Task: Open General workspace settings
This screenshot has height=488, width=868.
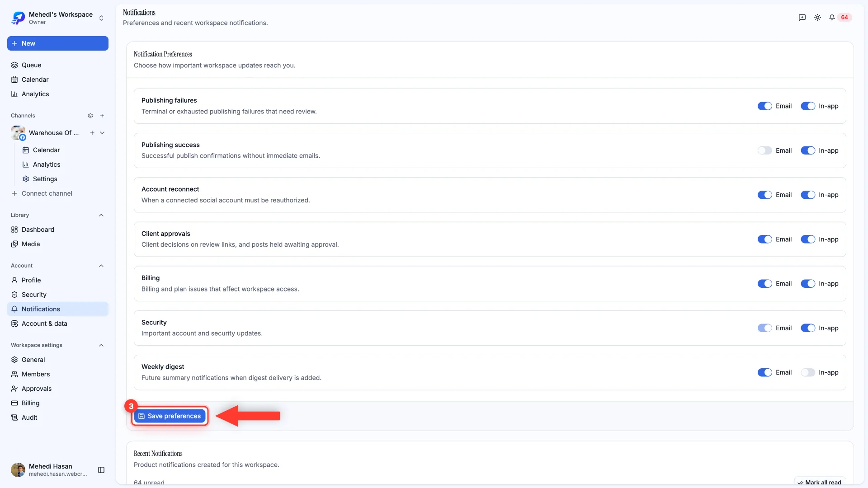Action: click(x=58, y=360)
